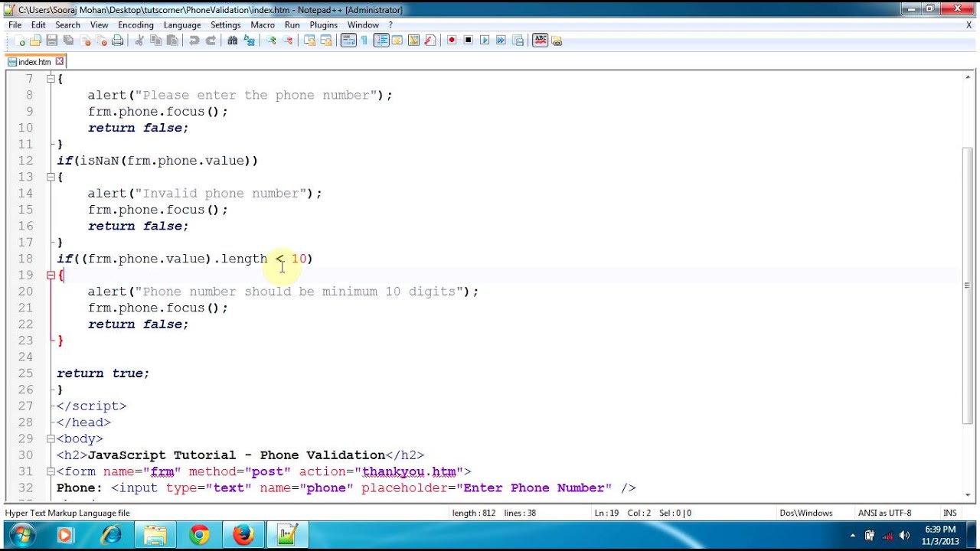Open the Macro menu

pos(263,24)
